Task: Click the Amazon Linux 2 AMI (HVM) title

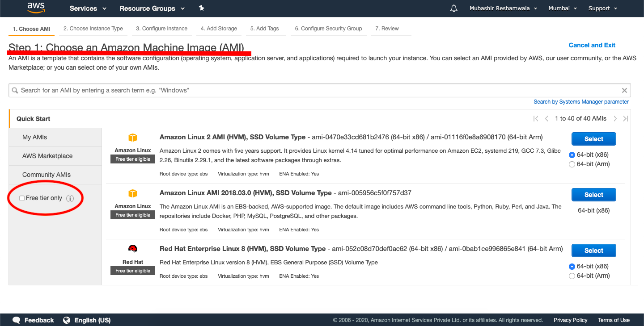Action: (233, 137)
